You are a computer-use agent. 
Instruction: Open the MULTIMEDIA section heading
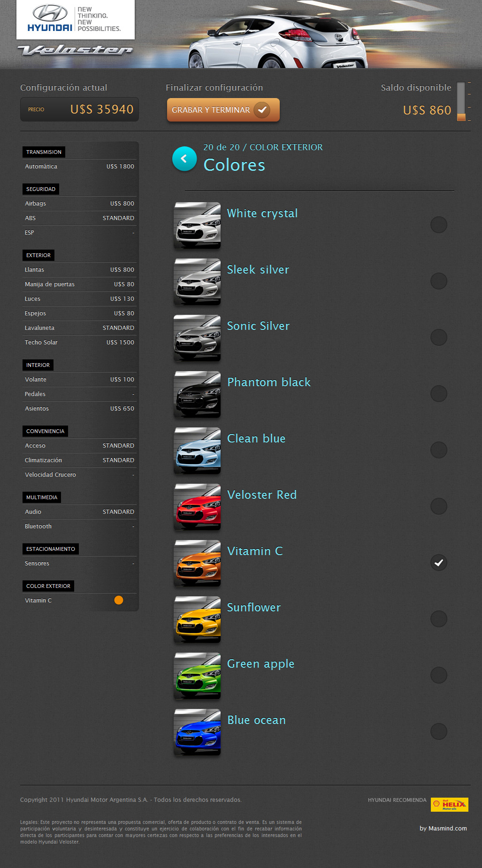pos(42,497)
